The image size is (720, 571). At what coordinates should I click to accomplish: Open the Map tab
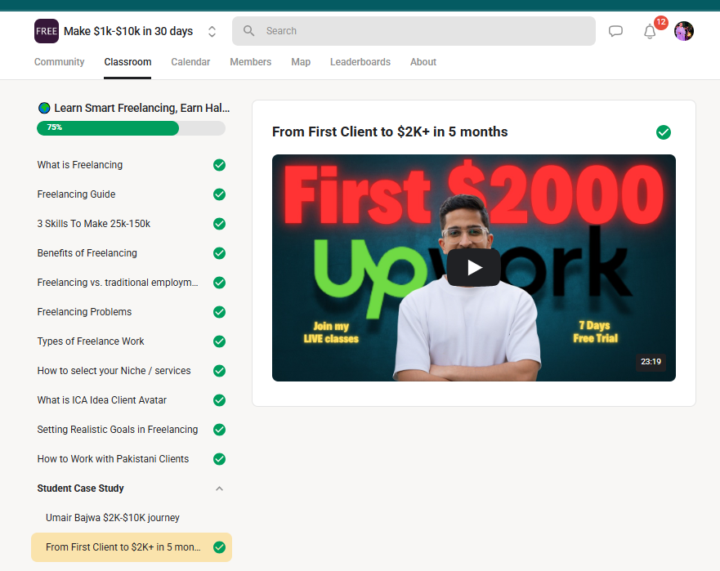tap(301, 62)
